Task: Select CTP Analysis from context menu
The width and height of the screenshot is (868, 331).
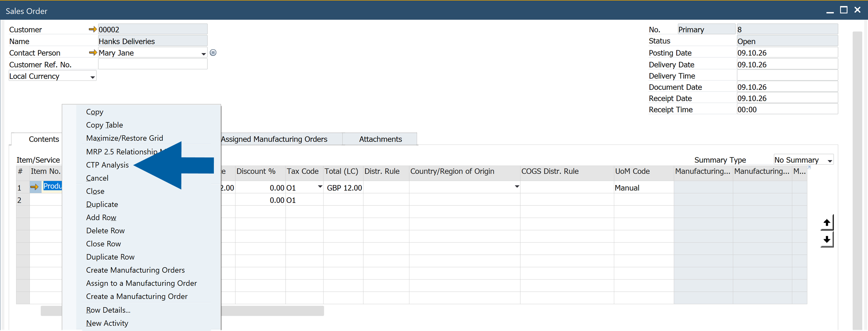Action: 107,165
